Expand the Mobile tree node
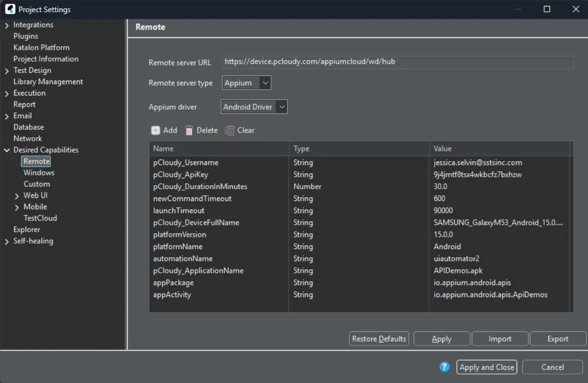This screenshot has height=383, width=588. tap(17, 207)
